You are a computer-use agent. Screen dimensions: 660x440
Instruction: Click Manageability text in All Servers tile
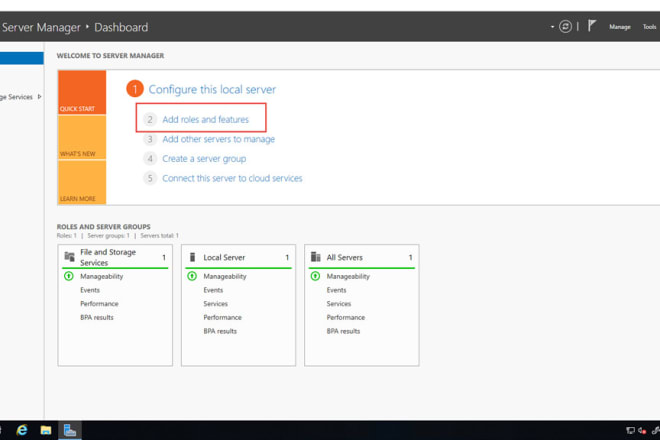(348, 277)
